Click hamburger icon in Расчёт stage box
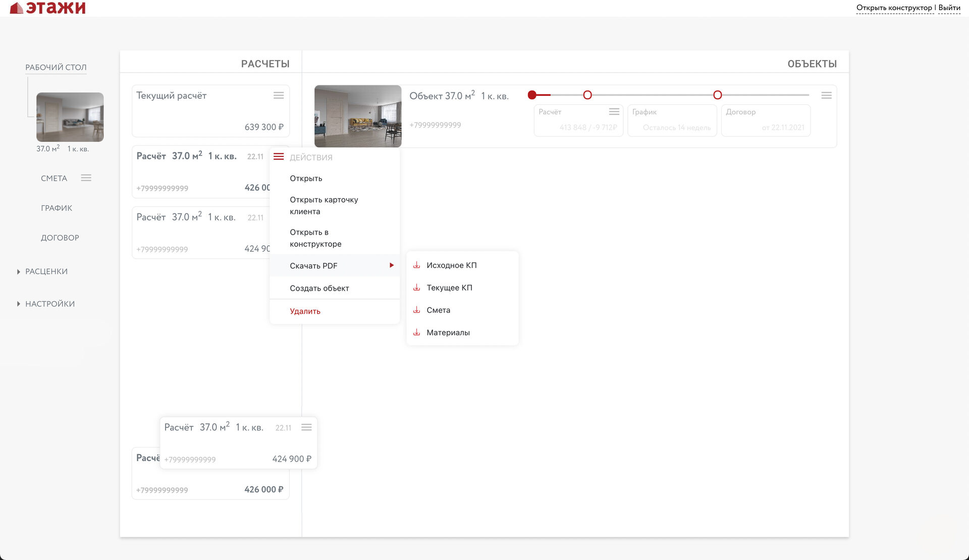 (x=614, y=111)
